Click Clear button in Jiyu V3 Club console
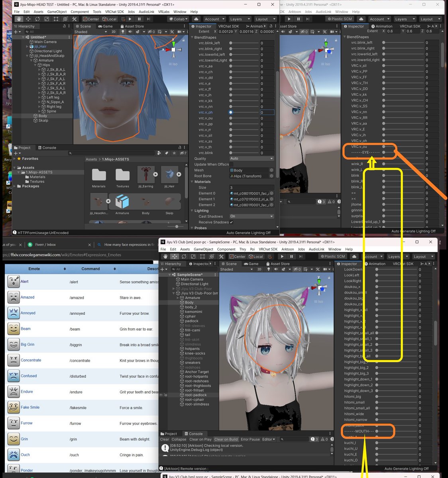This screenshot has width=448, height=478. pos(165,439)
